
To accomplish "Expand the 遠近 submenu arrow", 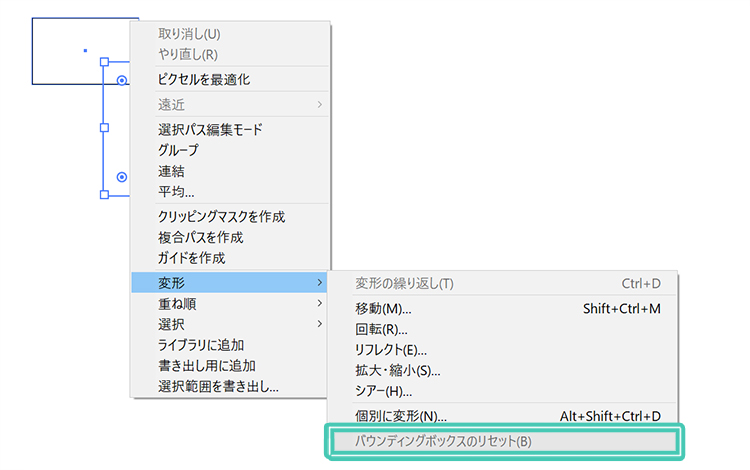I will pyautogui.click(x=320, y=105).
